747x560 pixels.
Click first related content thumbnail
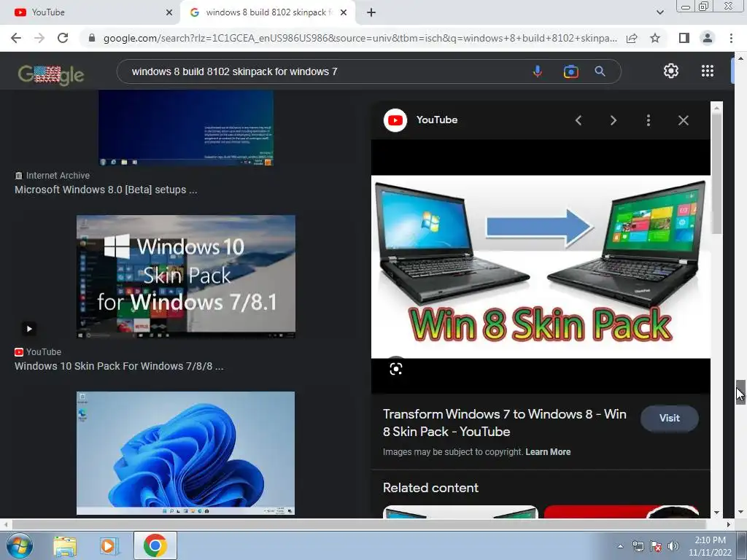point(460,512)
